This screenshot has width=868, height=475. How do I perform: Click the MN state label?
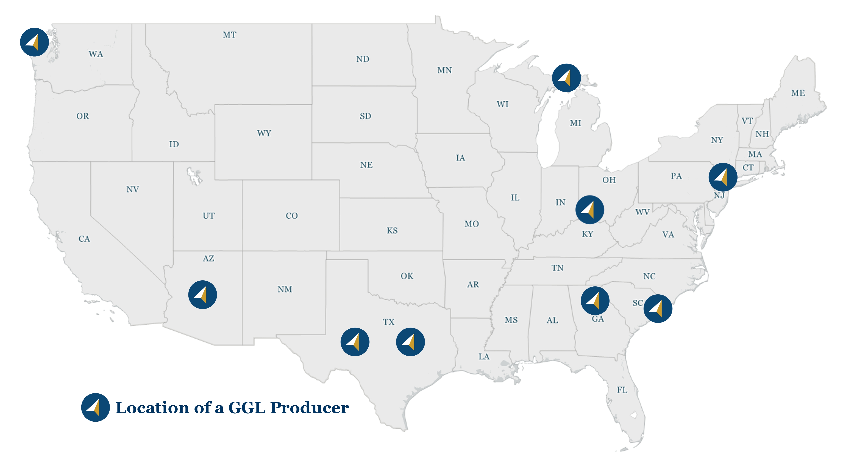[444, 70]
